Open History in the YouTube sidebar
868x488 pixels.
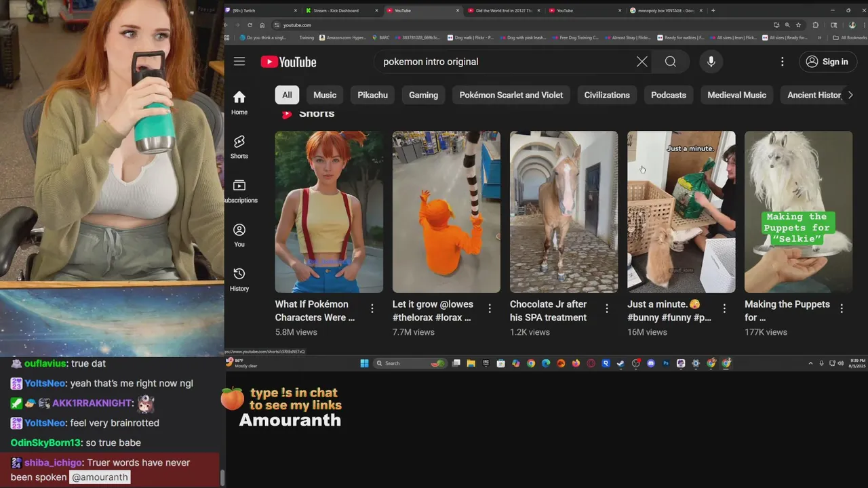(239, 279)
